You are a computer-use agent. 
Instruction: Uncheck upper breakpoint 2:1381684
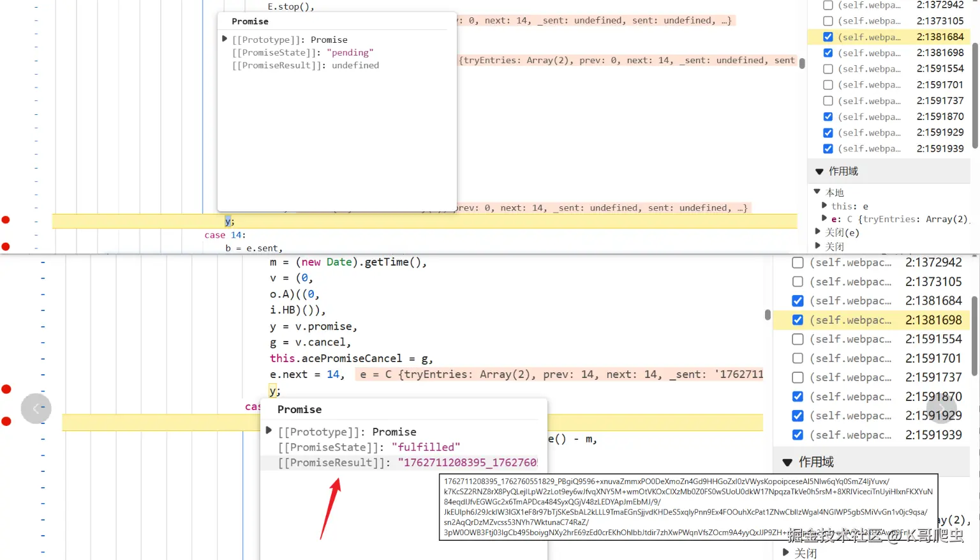828,37
